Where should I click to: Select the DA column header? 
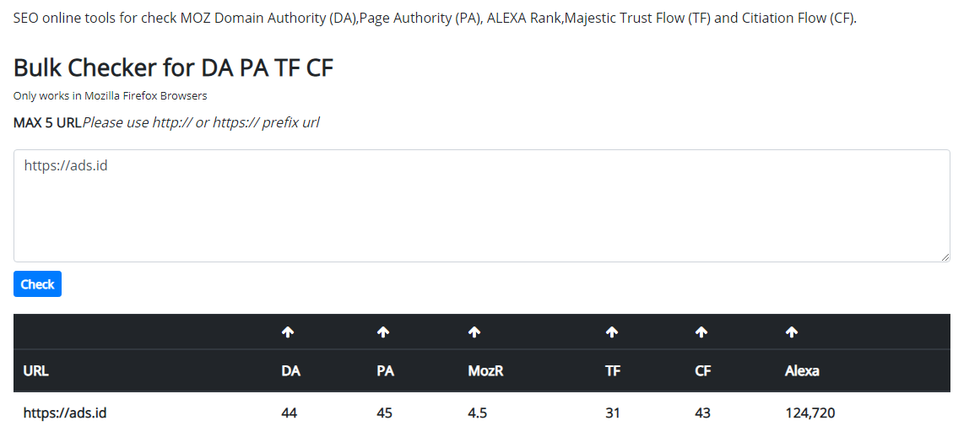pos(290,370)
